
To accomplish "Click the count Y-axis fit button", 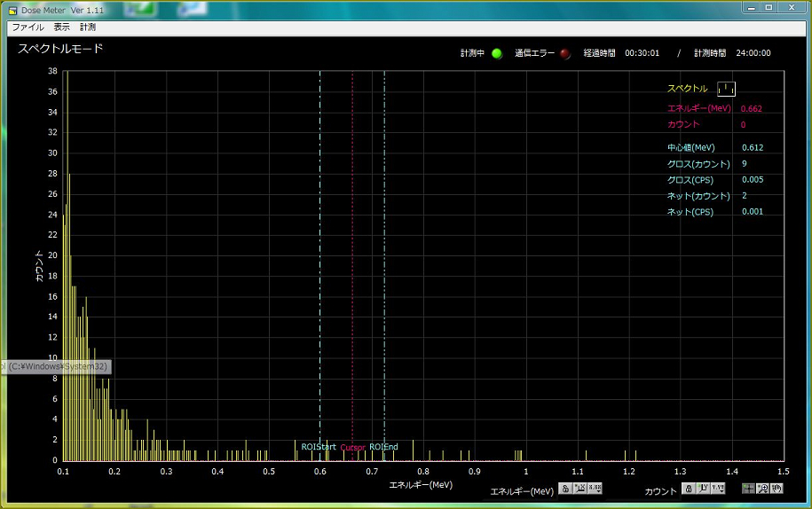I will click(703, 489).
